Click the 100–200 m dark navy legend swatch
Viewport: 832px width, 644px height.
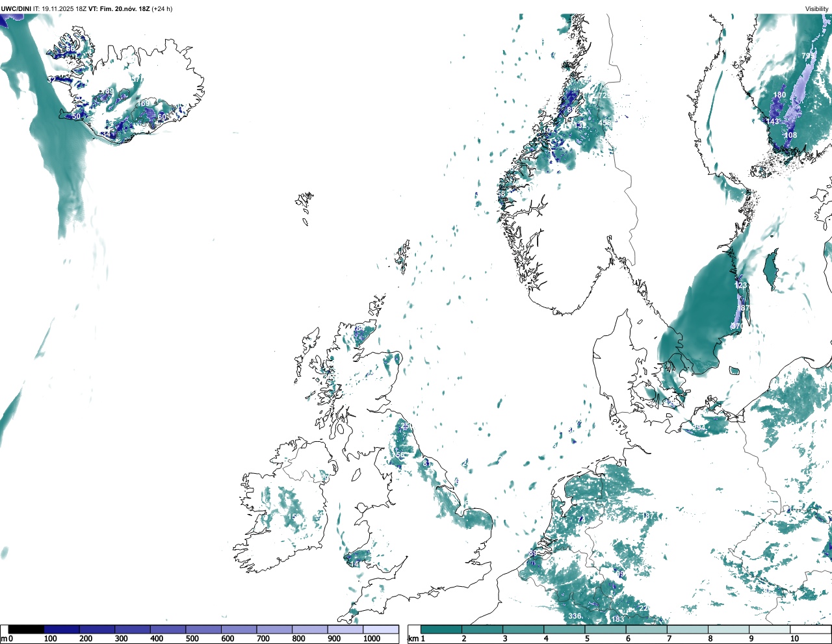point(62,629)
